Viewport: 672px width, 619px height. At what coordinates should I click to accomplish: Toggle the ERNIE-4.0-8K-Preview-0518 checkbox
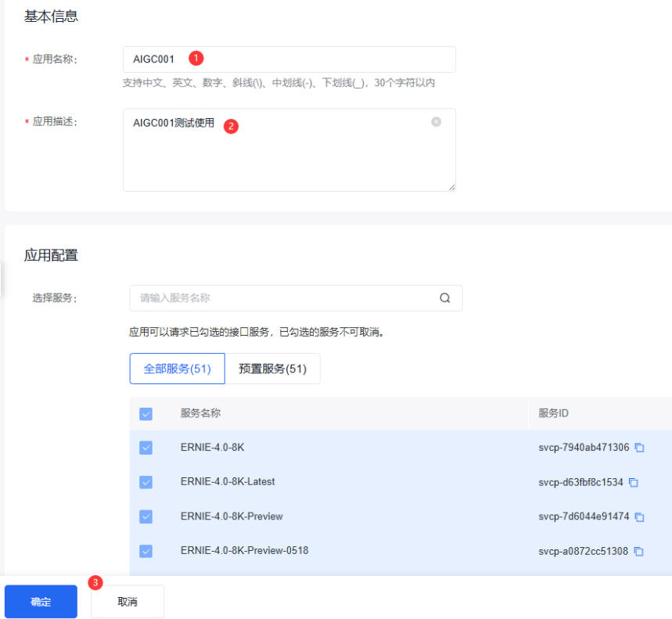pos(146,551)
